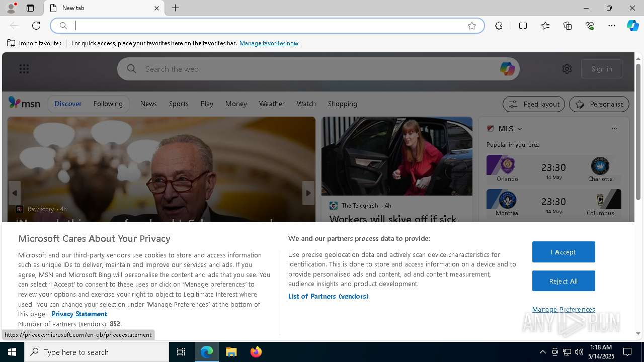This screenshot has height=362, width=644.
Task: Open Browser essentials heart icon
Action: (590, 26)
